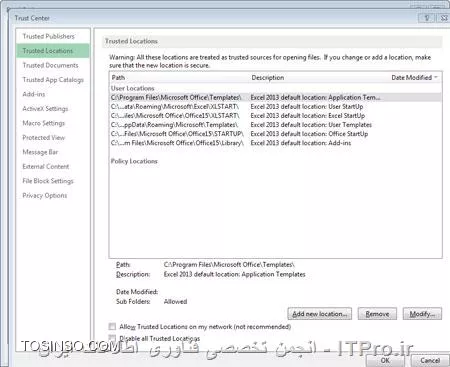Select External Content settings
Viewport: 450px width, 367px height.
click(x=46, y=166)
